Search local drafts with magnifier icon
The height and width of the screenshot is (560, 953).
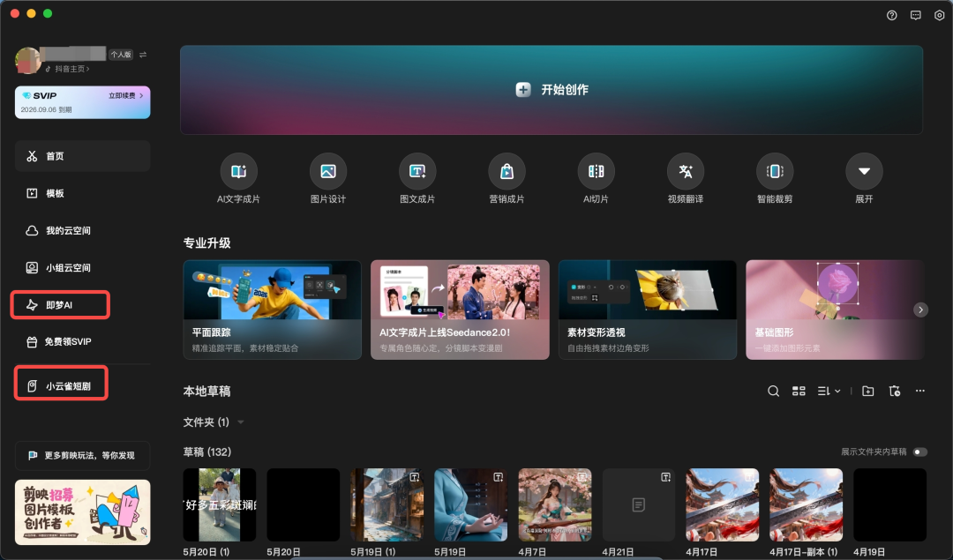tap(773, 392)
